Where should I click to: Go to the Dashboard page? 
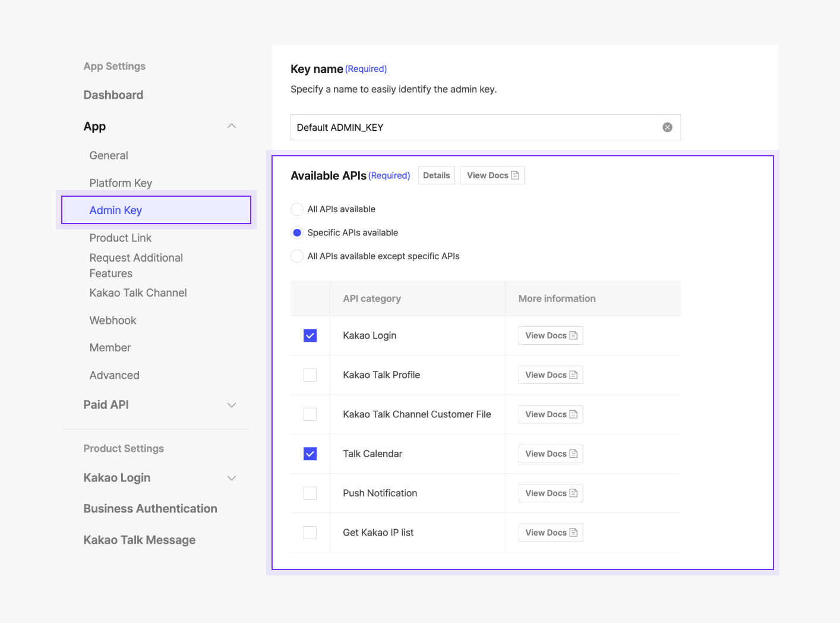113,95
